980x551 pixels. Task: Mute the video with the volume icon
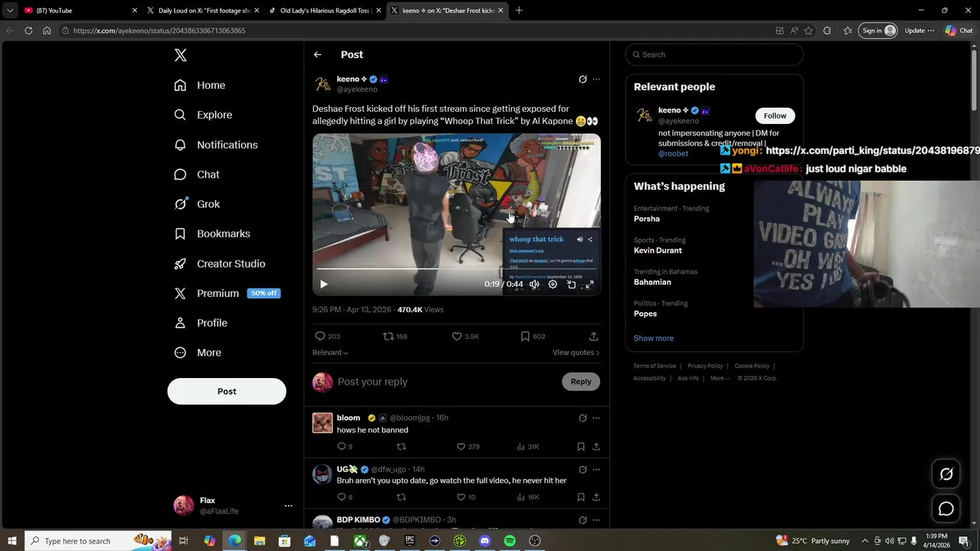[x=534, y=284]
